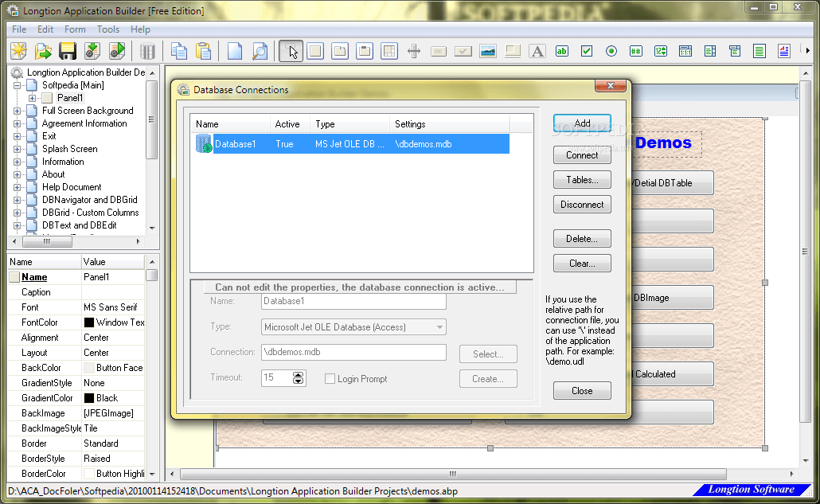This screenshot has height=504, width=820.
Task: Select the radio button component icon
Action: tap(611, 51)
